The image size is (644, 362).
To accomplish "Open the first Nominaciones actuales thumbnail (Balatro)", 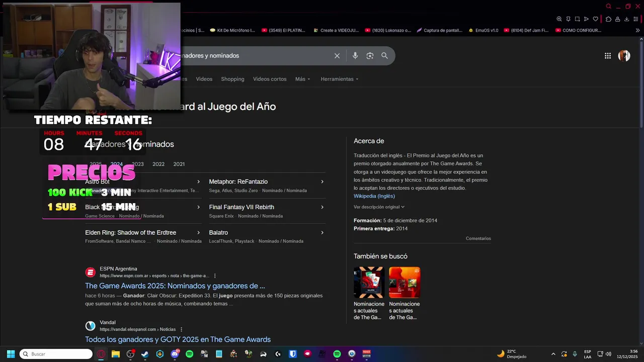I will click(369, 283).
